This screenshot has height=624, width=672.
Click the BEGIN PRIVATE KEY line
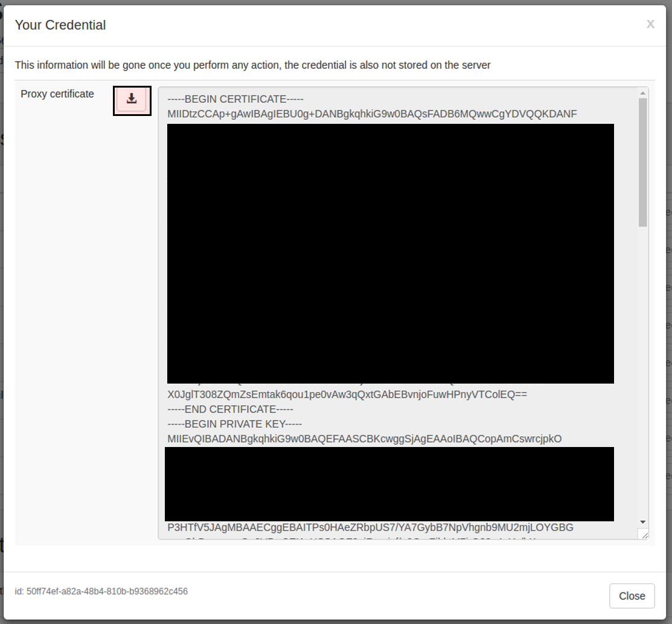pos(234,424)
